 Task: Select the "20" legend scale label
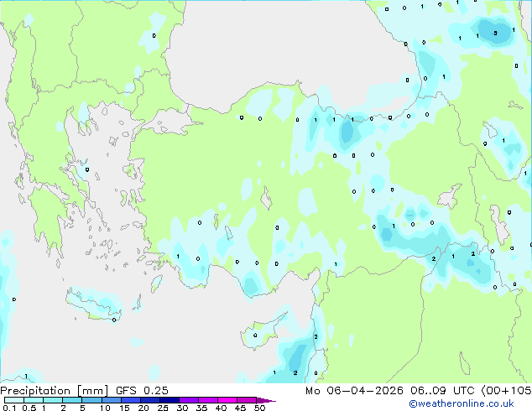[x=143, y=408]
